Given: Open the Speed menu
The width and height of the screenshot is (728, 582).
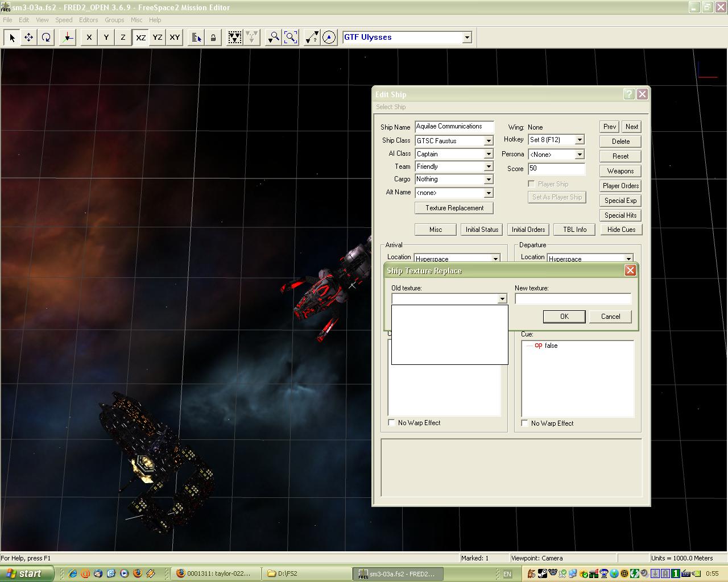Looking at the screenshot, I should tap(64, 20).
